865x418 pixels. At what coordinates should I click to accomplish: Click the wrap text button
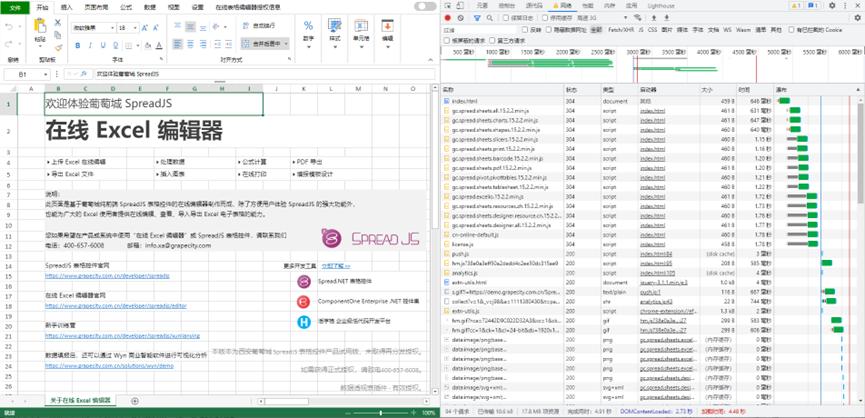tap(259, 26)
